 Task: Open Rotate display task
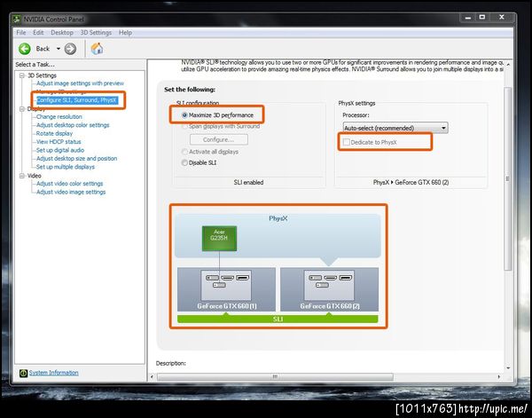click(54, 133)
